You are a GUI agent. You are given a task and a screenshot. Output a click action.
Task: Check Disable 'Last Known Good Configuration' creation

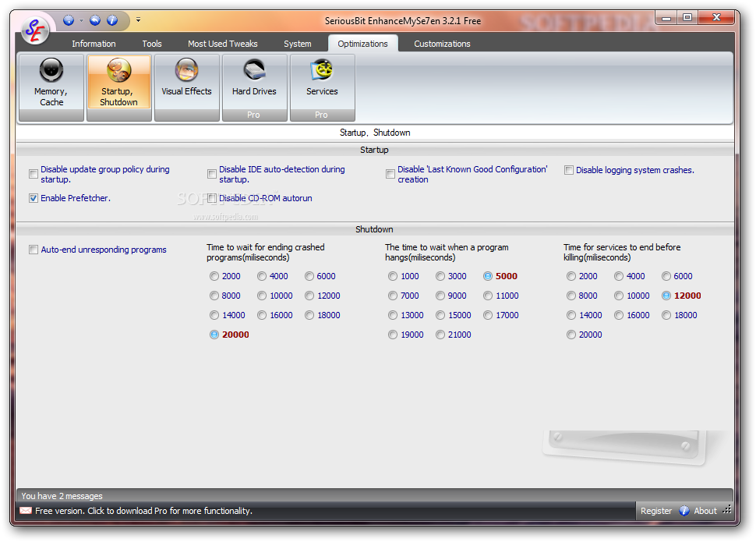click(390, 174)
